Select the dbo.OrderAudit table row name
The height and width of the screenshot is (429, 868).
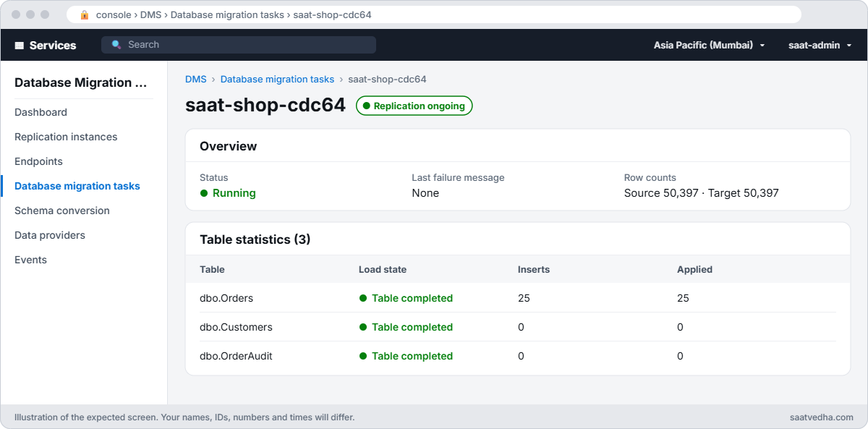coord(236,356)
